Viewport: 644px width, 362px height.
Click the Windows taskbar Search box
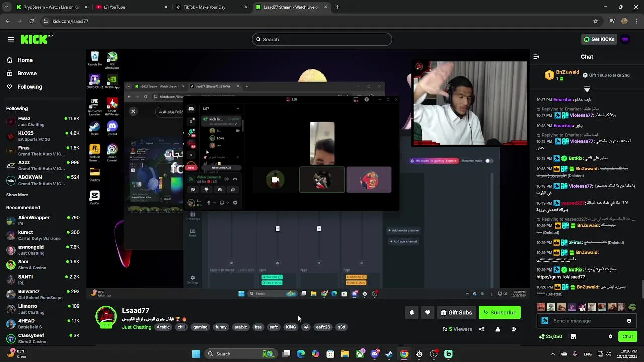tap(240, 354)
